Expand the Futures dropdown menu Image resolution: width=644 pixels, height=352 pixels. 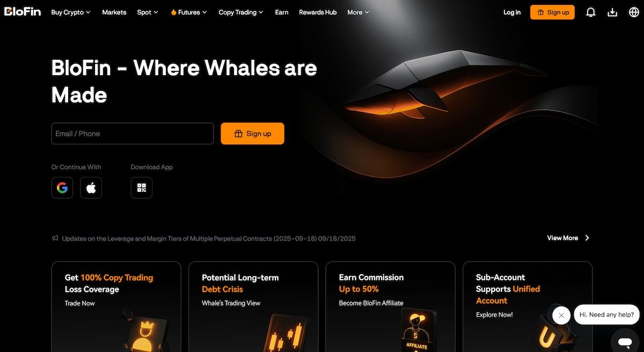coord(188,12)
